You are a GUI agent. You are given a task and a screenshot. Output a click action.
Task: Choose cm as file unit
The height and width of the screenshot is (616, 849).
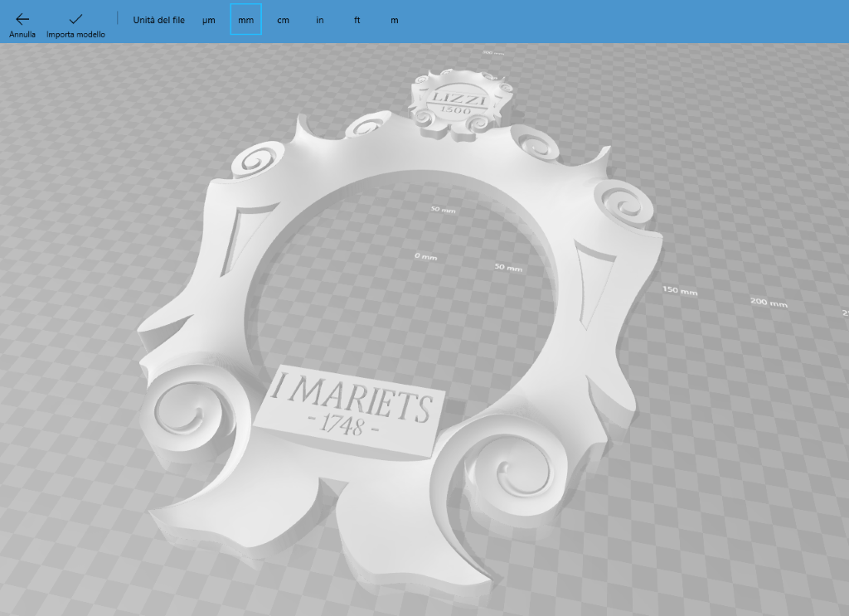pos(283,20)
